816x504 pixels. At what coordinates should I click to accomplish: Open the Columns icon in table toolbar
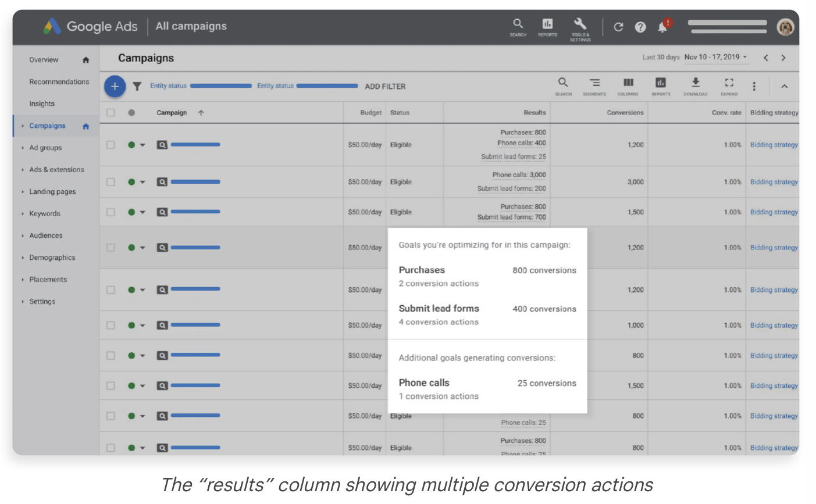(628, 86)
